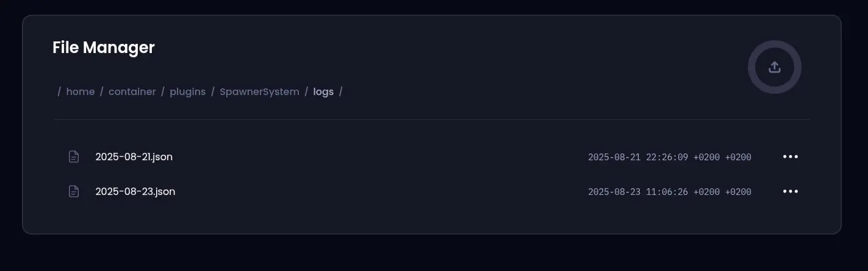Screen dimensions: 868x271
Task: Click the 2025-08-23 11:06:26 modified timestamp
Action: (669, 192)
